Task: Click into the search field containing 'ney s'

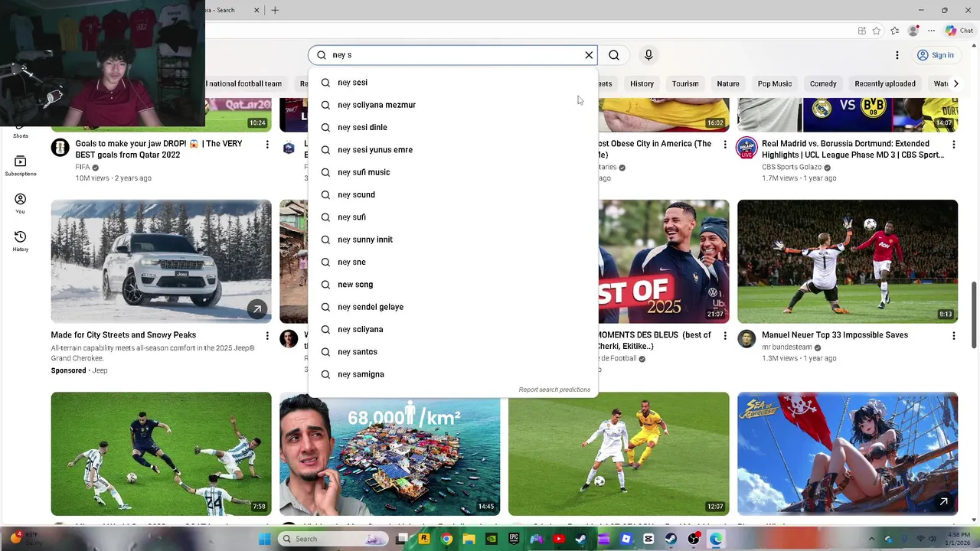Action: click(x=452, y=55)
